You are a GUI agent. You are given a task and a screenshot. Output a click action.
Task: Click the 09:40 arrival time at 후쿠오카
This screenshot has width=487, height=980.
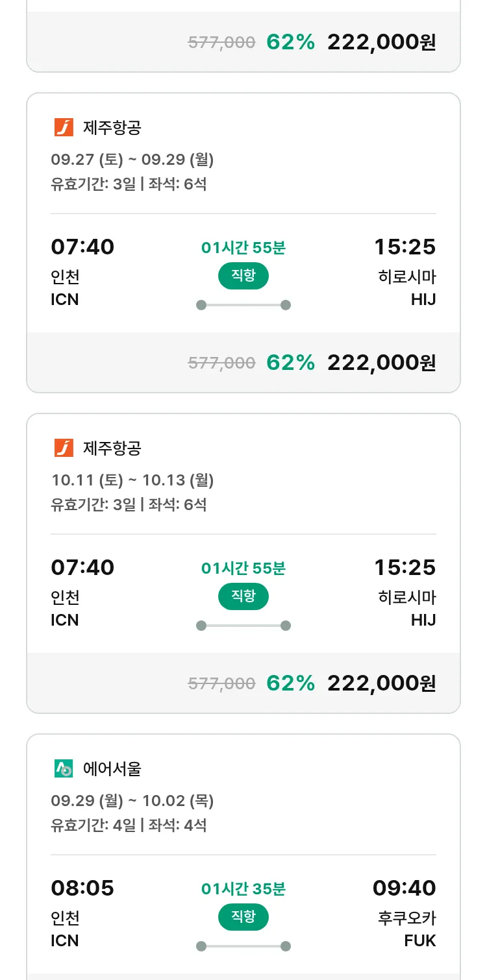point(404,888)
